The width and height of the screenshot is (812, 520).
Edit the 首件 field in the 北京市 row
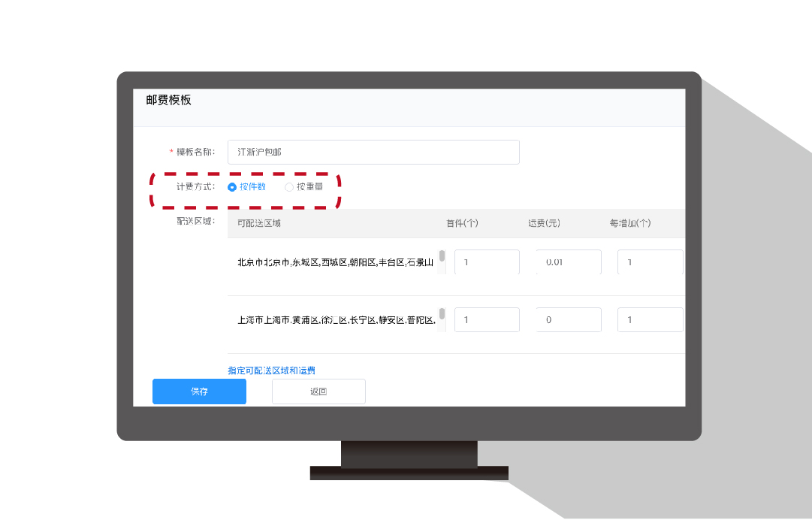click(x=487, y=262)
